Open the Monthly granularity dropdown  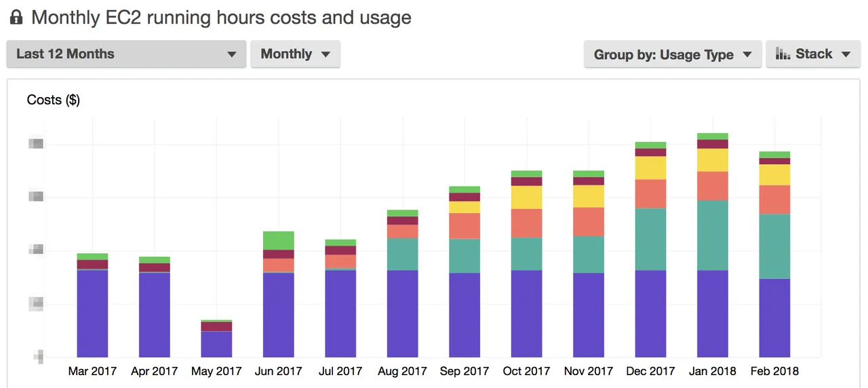click(295, 54)
